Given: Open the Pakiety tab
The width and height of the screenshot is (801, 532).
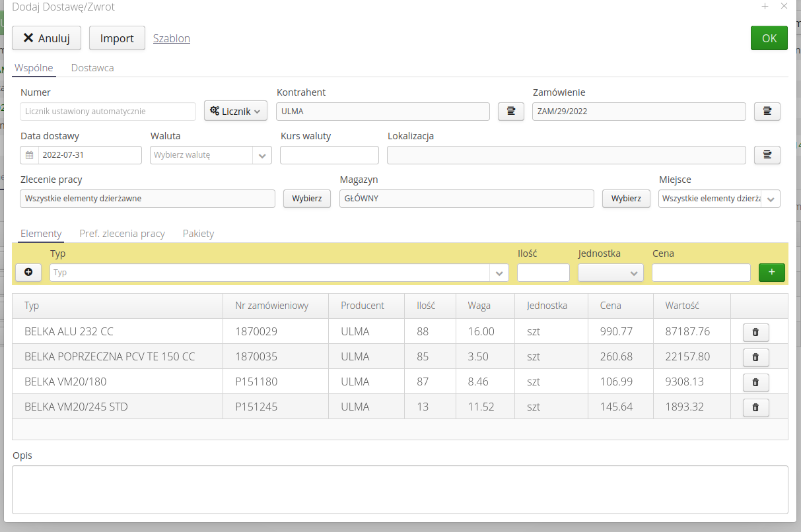Looking at the screenshot, I should coord(198,233).
